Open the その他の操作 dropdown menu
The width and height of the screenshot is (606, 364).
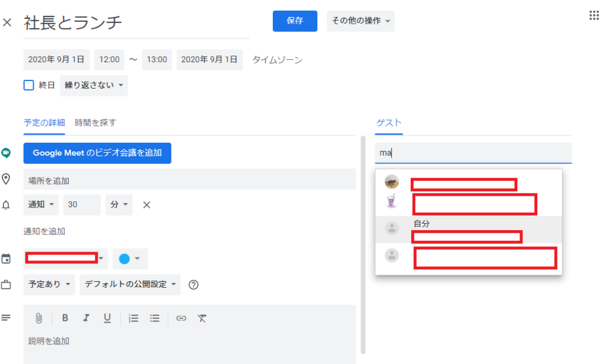(x=360, y=21)
